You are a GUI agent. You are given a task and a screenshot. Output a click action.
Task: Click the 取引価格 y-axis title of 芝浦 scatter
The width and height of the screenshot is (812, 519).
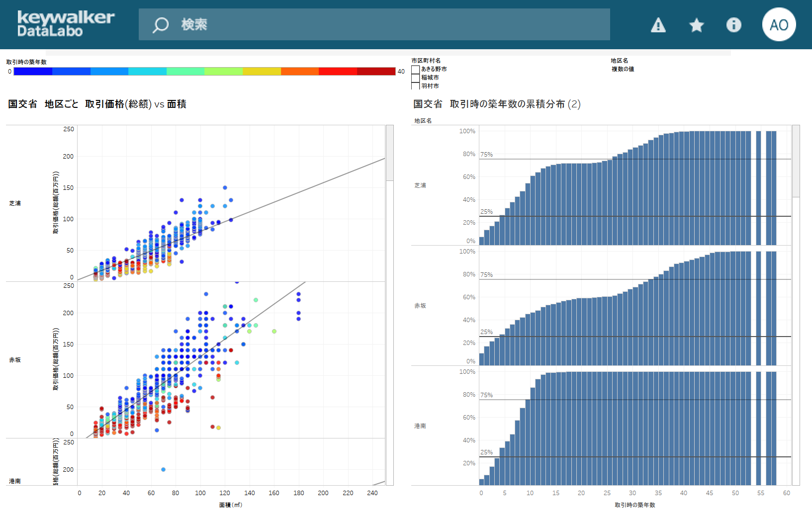tap(56, 203)
